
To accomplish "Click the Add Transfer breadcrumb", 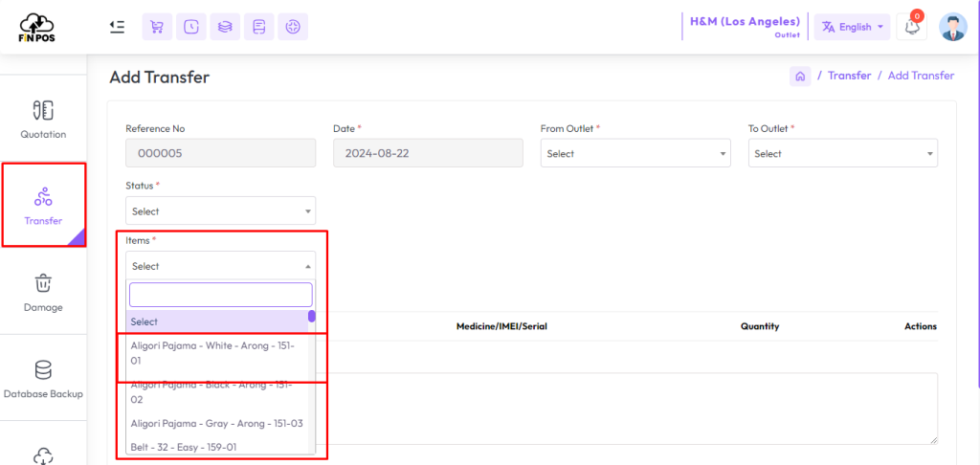I will [922, 76].
